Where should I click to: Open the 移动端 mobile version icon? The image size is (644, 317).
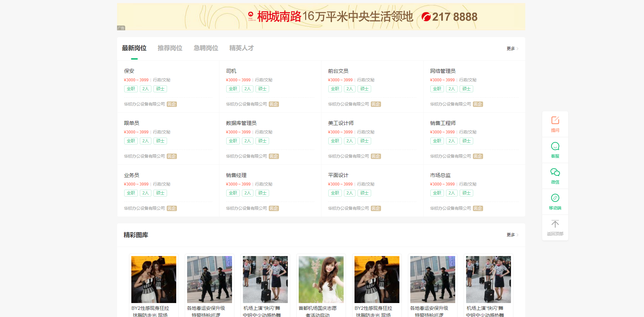coord(555,198)
